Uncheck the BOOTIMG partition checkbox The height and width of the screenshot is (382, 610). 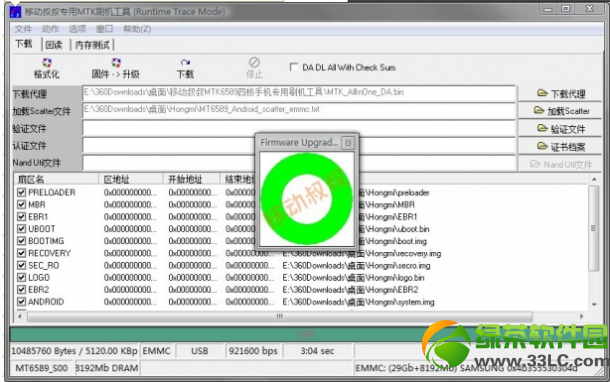pyautogui.click(x=21, y=241)
